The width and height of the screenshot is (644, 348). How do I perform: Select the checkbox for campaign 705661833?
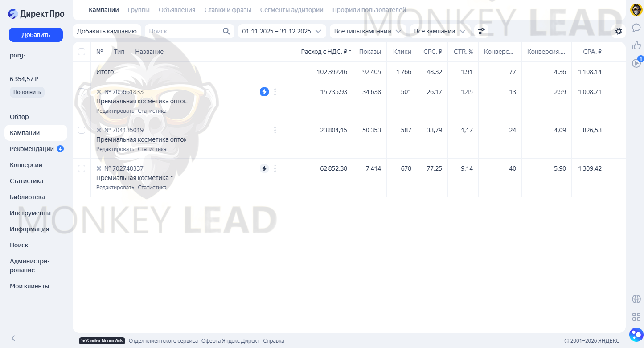pyautogui.click(x=82, y=92)
